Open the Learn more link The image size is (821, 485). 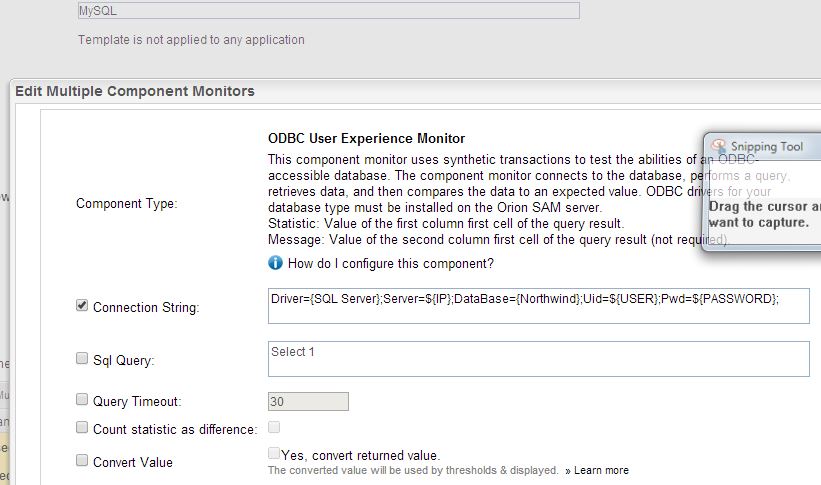coord(601,470)
